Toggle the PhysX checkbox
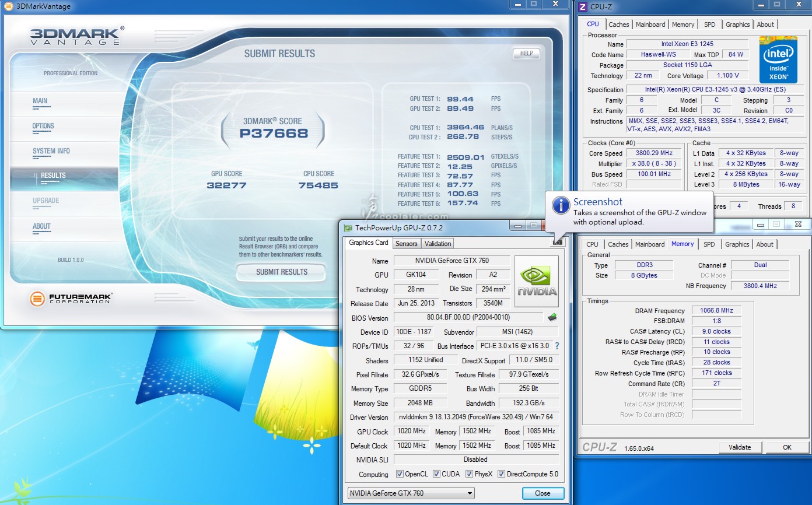 (469, 474)
